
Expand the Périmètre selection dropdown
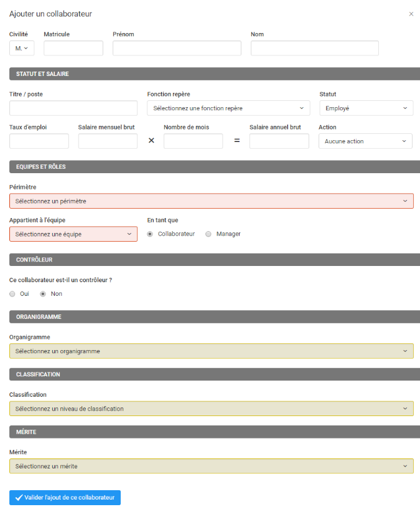212,201
